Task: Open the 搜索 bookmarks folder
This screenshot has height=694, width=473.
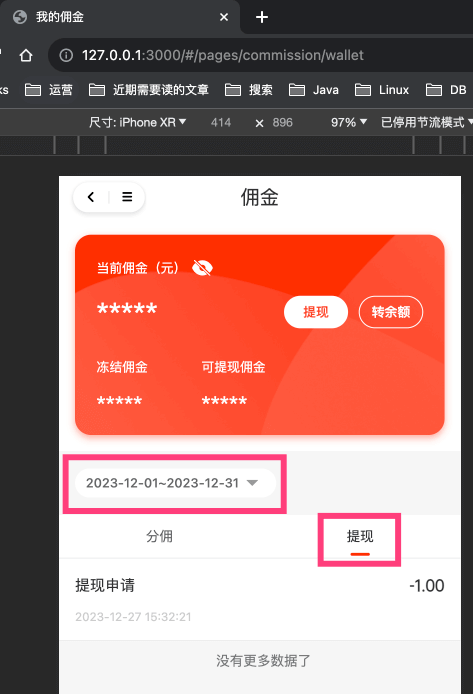Action: click(x=248, y=90)
